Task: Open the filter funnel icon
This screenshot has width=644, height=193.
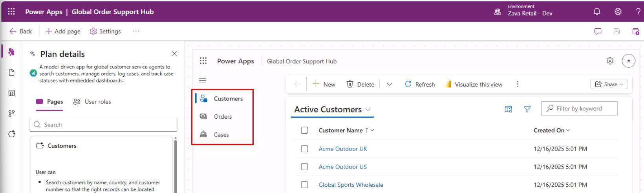Action: pos(527,109)
